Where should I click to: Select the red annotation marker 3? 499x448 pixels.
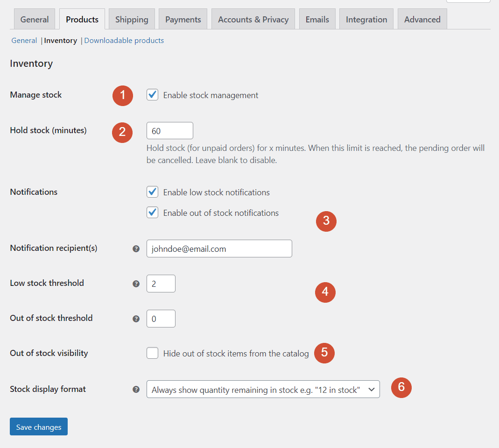[x=326, y=221]
